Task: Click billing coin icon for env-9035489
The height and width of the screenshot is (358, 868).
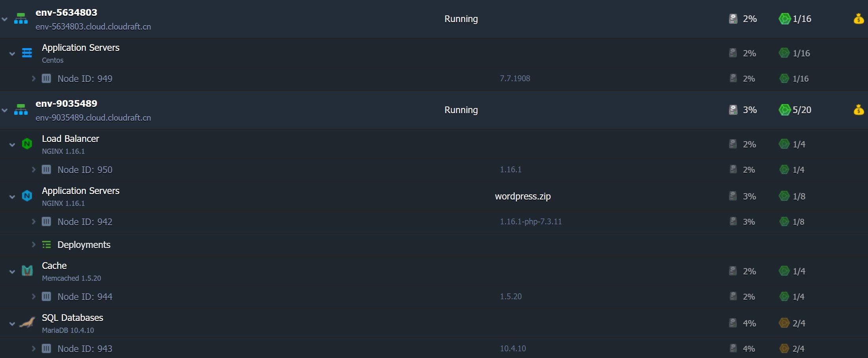Action: tap(859, 110)
